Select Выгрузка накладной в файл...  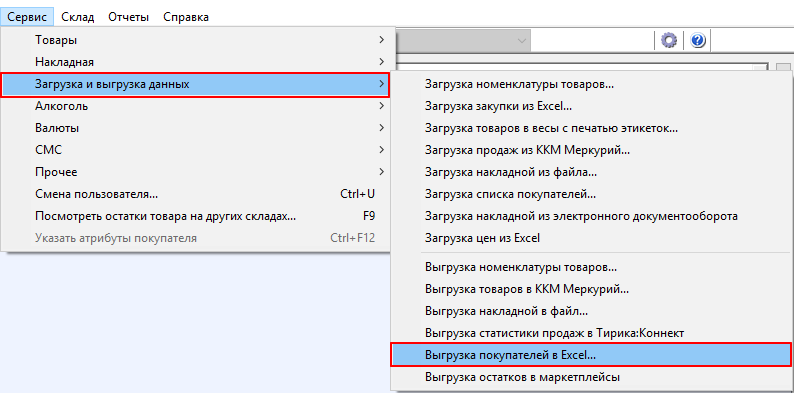[591, 311]
